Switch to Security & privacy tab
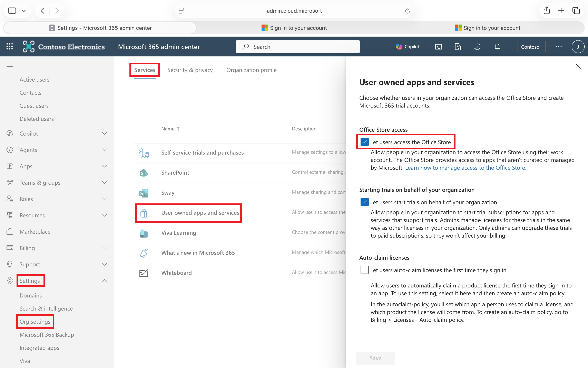The image size is (588, 368). click(x=190, y=70)
